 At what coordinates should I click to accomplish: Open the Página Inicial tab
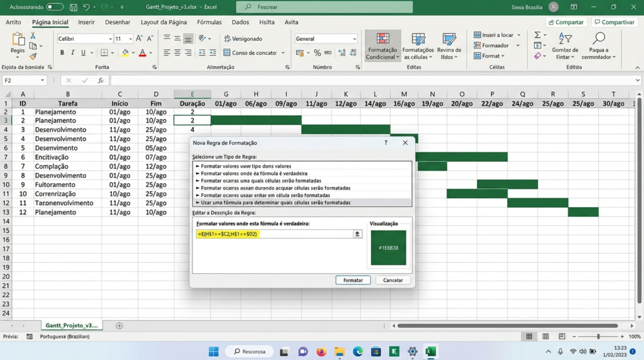pyautogui.click(x=50, y=22)
